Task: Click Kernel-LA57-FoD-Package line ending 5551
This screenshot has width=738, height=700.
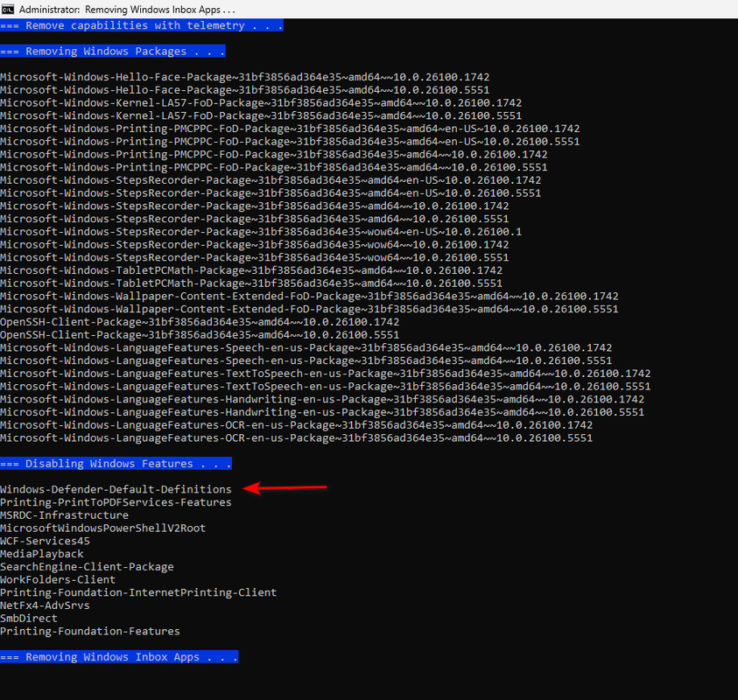Action: [x=261, y=115]
